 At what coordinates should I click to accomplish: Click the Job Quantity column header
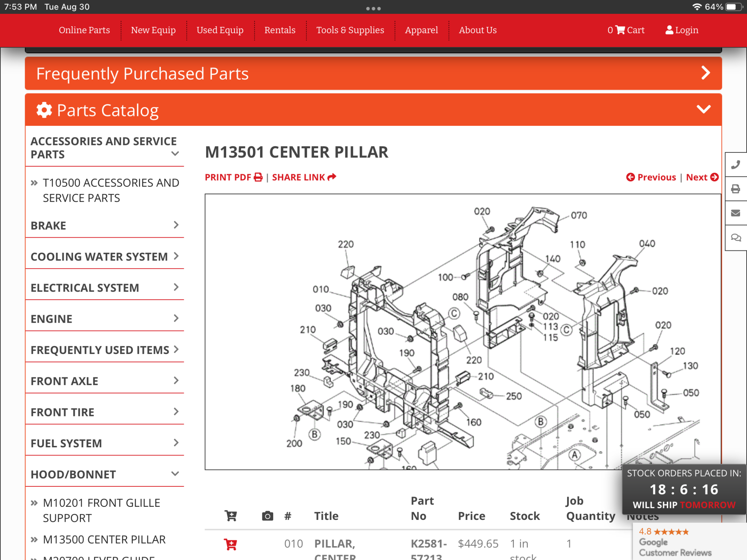(x=590, y=509)
